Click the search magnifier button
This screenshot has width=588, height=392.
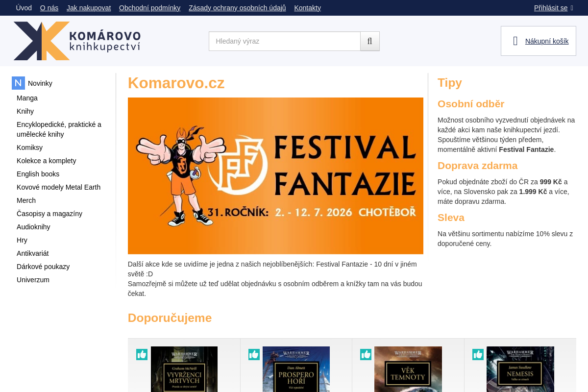[370, 41]
